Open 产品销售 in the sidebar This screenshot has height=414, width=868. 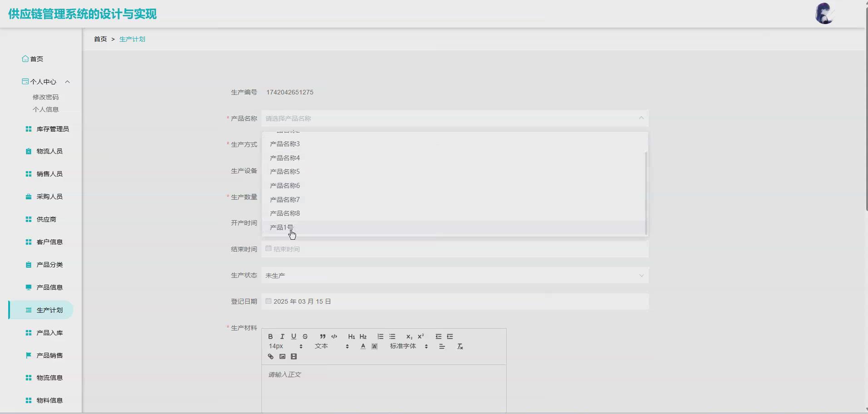point(44,355)
